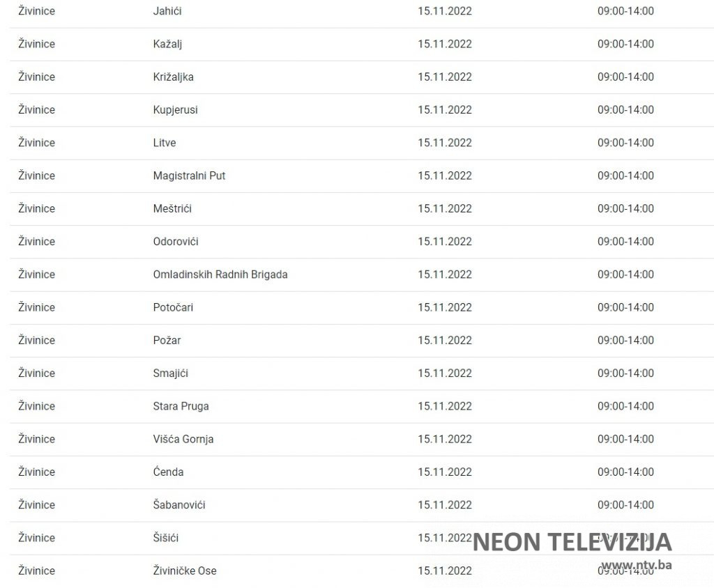Click the Jahići street name cell
This screenshot has height=588, width=714.
(167, 11)
